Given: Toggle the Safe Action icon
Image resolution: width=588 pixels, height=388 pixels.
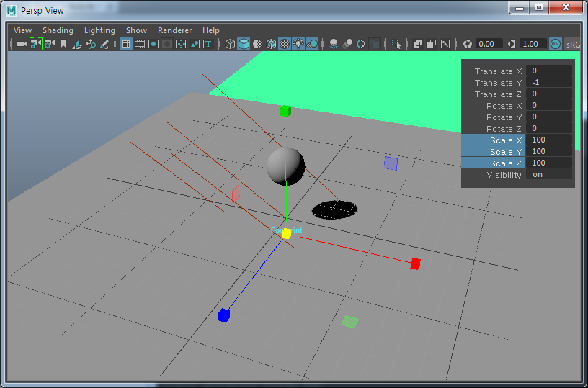Looking at the screenshot, I should [x=195, y=44].
